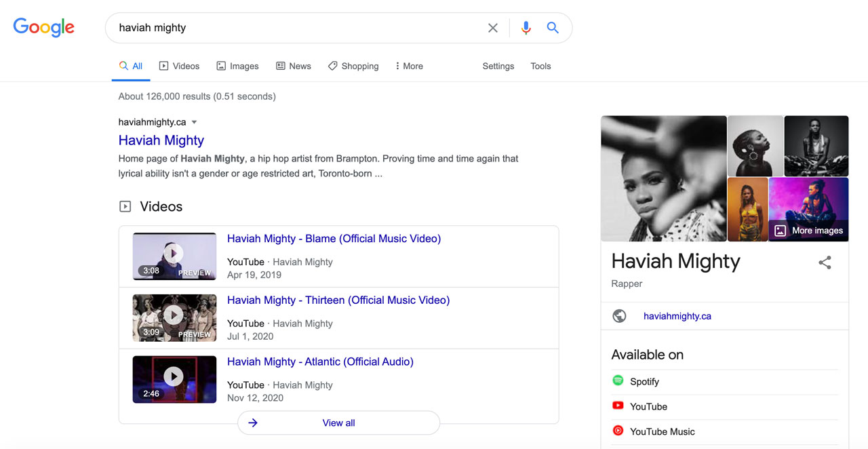Screen dimensions: 868x449
Task: Play the Blame video thumbnail
Action: [x=174, y=256]
